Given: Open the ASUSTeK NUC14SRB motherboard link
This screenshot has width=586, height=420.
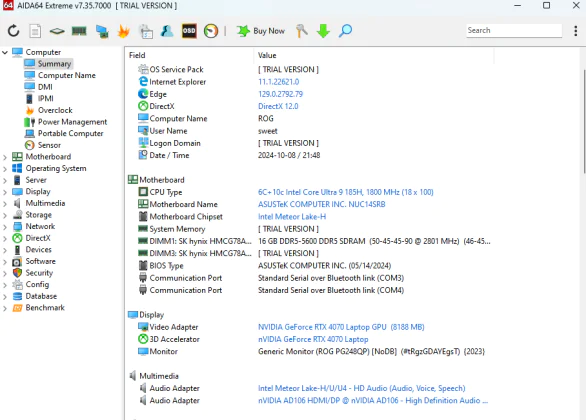Looking at the screenshot, I should point(321,204).
